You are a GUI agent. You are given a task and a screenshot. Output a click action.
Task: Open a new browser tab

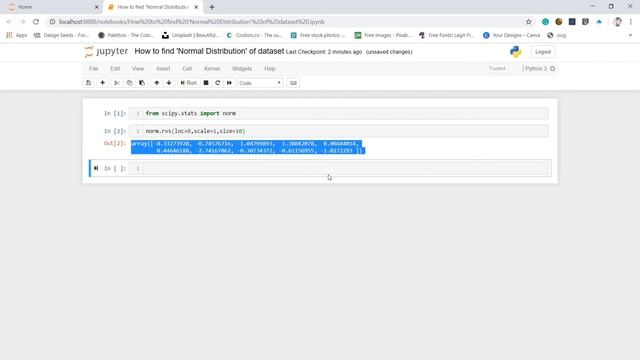(211, 7)
